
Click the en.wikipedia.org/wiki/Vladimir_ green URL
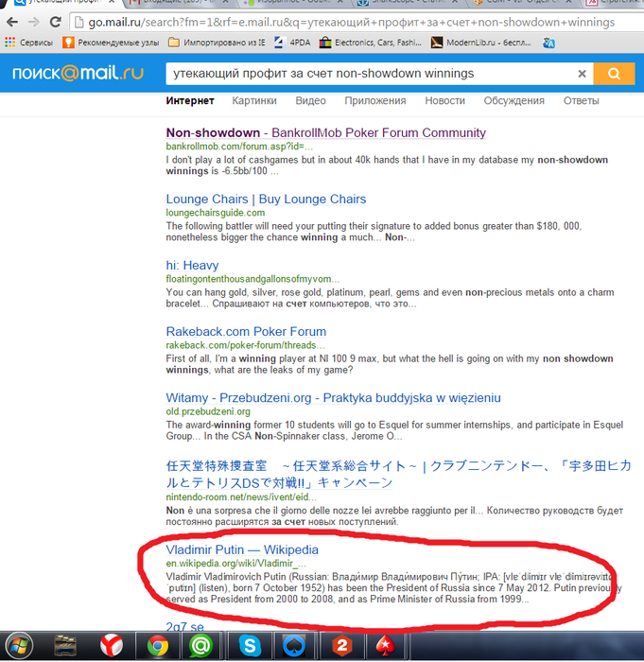pos(236,564)
